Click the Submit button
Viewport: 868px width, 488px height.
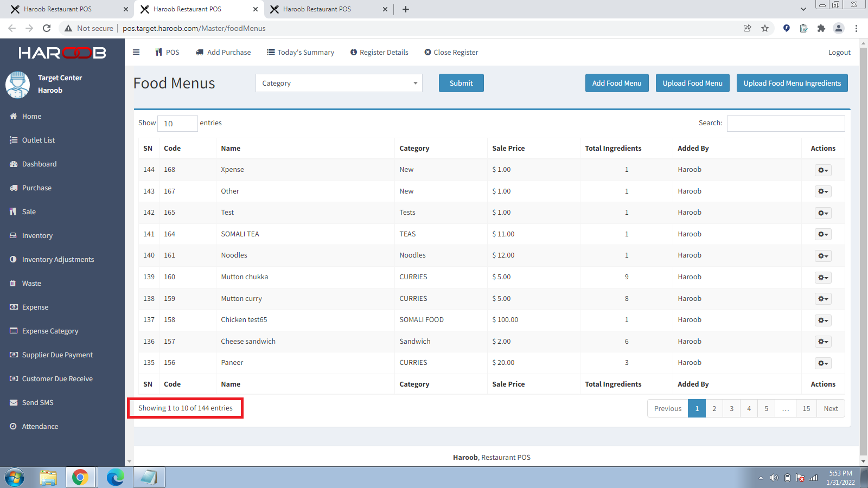click(461, 83)
